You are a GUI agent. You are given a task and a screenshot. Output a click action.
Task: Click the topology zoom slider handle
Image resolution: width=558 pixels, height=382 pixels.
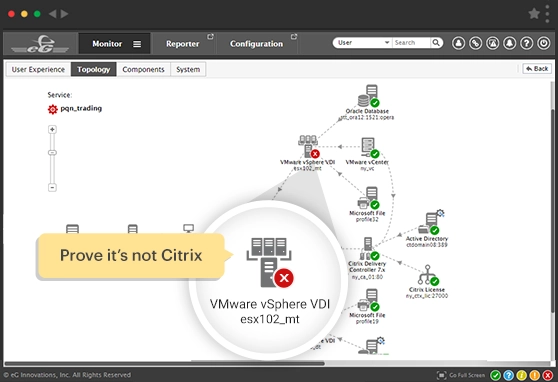click(x=52, y=152)
